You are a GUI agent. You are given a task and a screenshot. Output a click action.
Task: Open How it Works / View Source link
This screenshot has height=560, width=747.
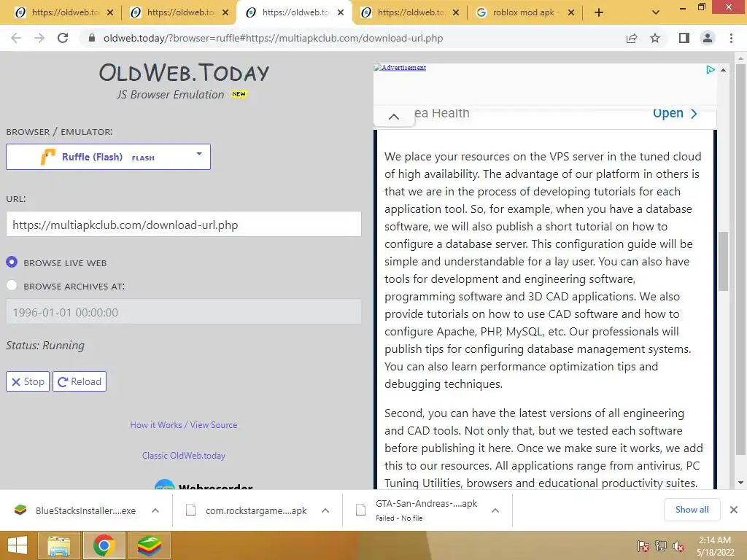pyautogui.click(x=183, y=425)
